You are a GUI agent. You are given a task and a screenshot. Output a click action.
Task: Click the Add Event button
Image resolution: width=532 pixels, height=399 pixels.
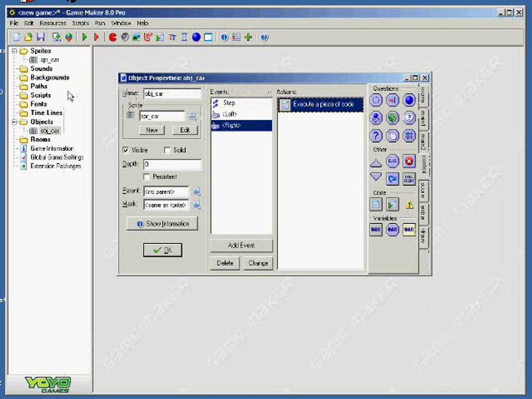241,245
